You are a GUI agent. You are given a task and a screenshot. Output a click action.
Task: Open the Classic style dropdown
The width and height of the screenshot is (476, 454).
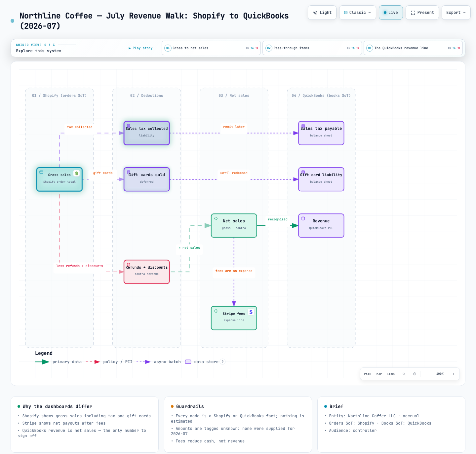click(x=358, y=13)
